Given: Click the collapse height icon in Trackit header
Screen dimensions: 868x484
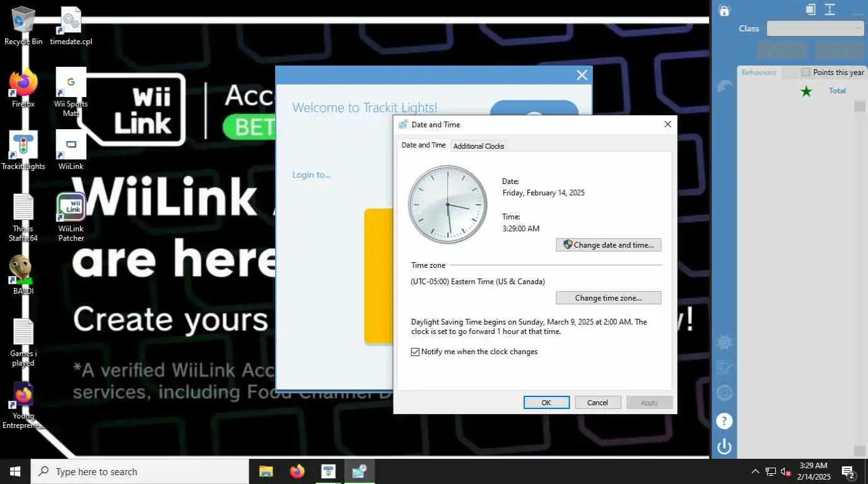Looking at the screenshot, I should pos(830,9).
